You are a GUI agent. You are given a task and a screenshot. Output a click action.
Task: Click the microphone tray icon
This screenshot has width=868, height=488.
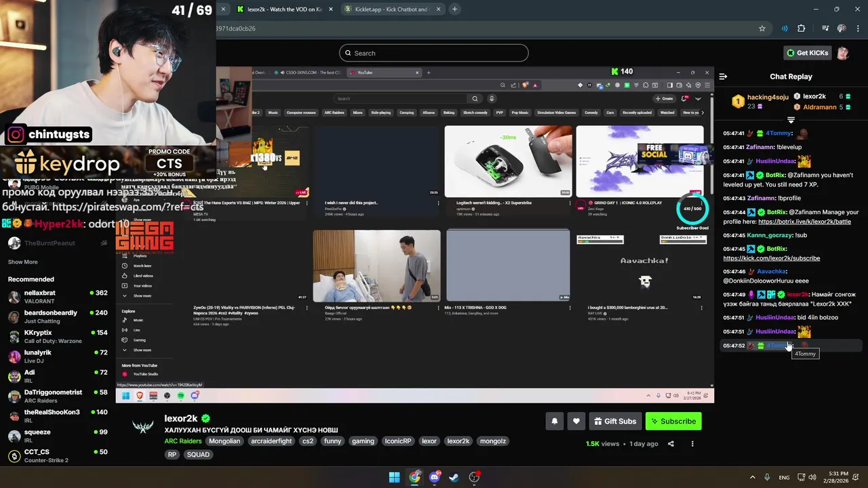click(767, 477)
